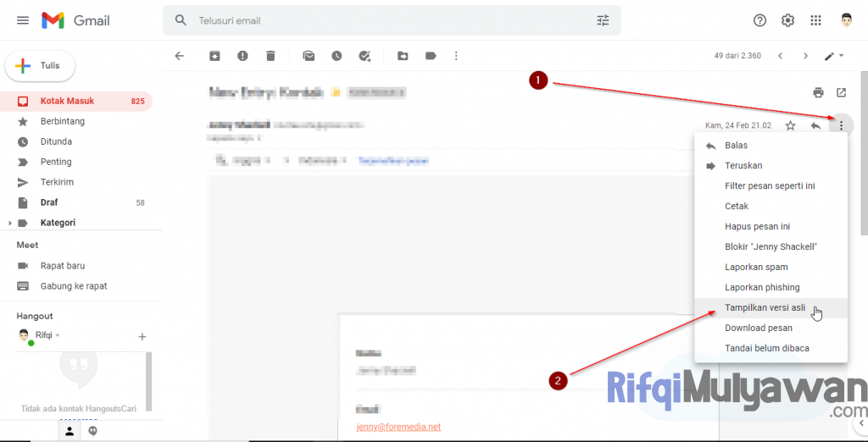Click Gabung ke rapat
The width and height of the screenshot is (868, 442).
(x=75, y=286)
